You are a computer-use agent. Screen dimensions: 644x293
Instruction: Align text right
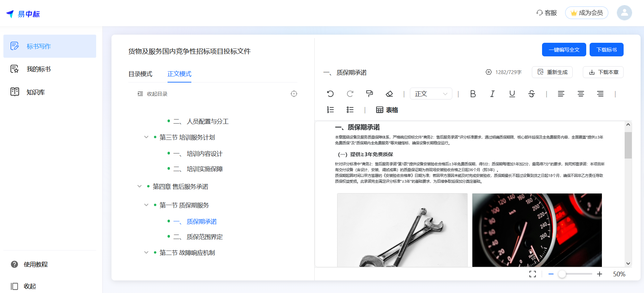pyautogui.click(x=601, y=94)
